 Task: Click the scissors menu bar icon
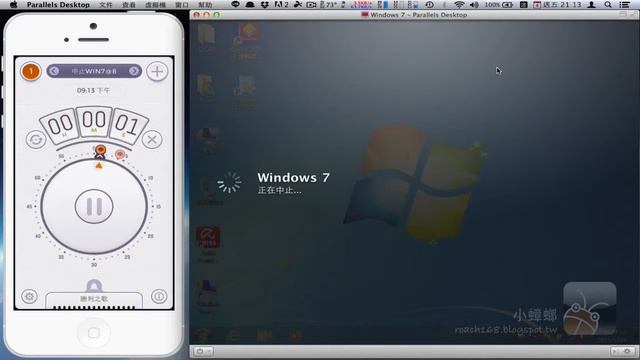coord(298,5)
